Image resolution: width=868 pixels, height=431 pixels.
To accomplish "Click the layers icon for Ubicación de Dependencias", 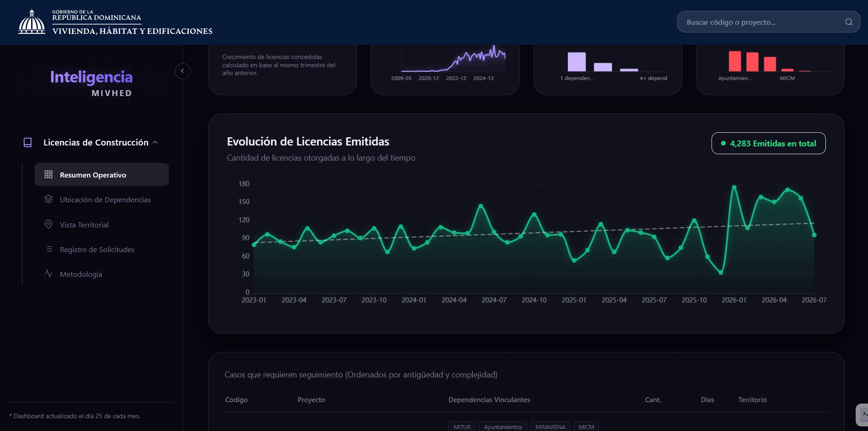I will click(49, 199).
